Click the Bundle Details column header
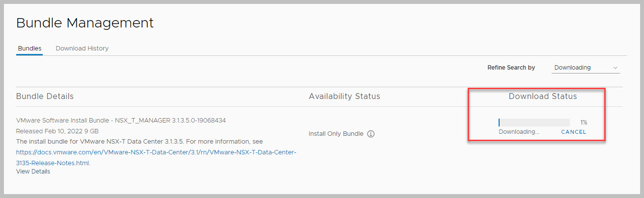 45,96
